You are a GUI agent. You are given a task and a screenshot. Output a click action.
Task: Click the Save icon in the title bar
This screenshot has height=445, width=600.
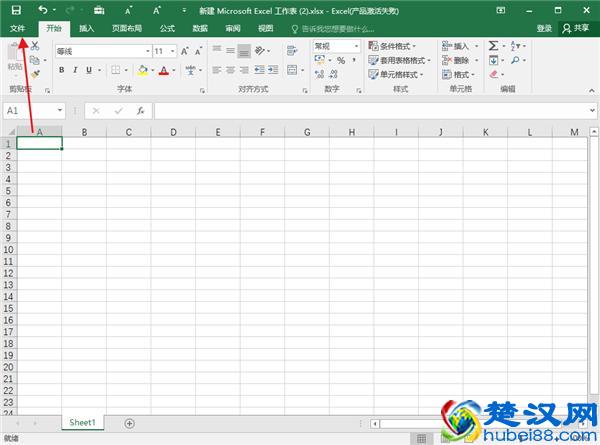(16, 9)
